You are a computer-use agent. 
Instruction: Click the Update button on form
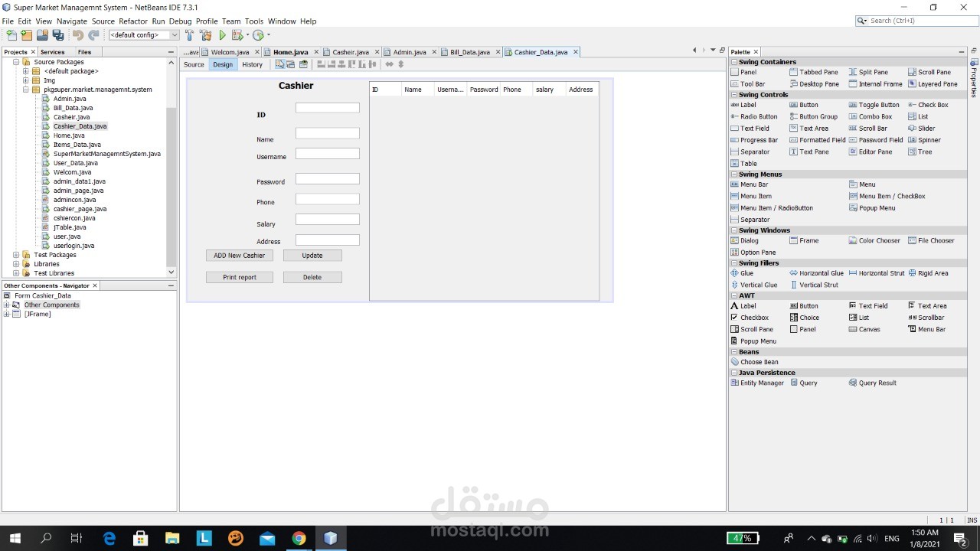tap(312, 256)
